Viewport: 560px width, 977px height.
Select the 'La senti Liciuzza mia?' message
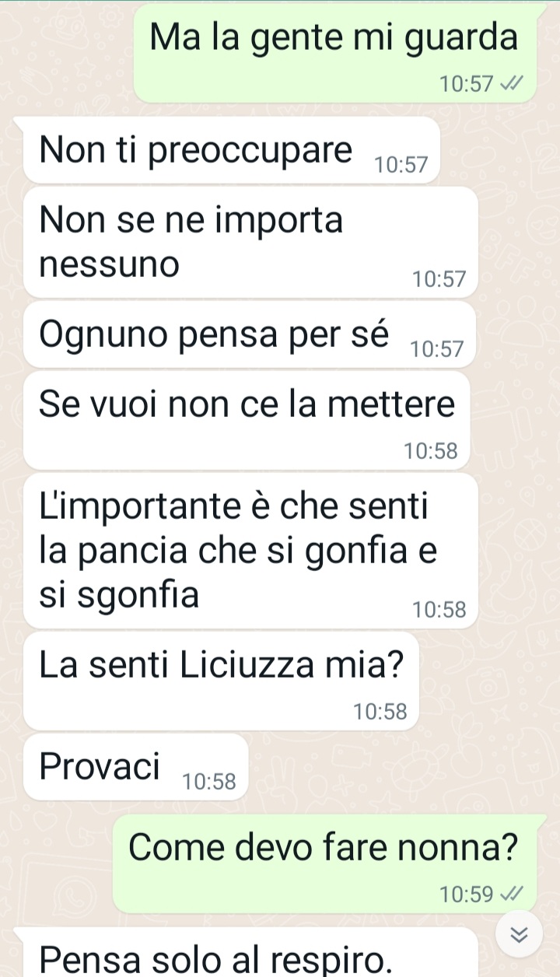tap(222, 681)
